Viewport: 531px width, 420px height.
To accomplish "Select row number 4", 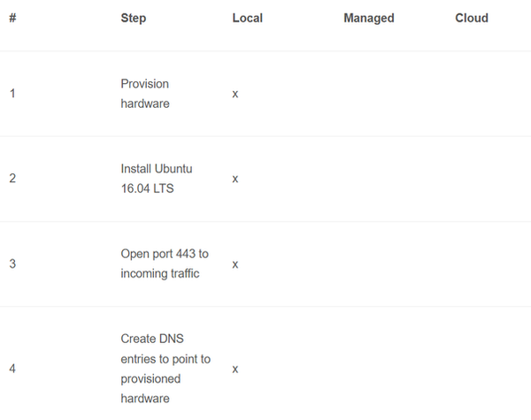I will [x=12, y=368].
